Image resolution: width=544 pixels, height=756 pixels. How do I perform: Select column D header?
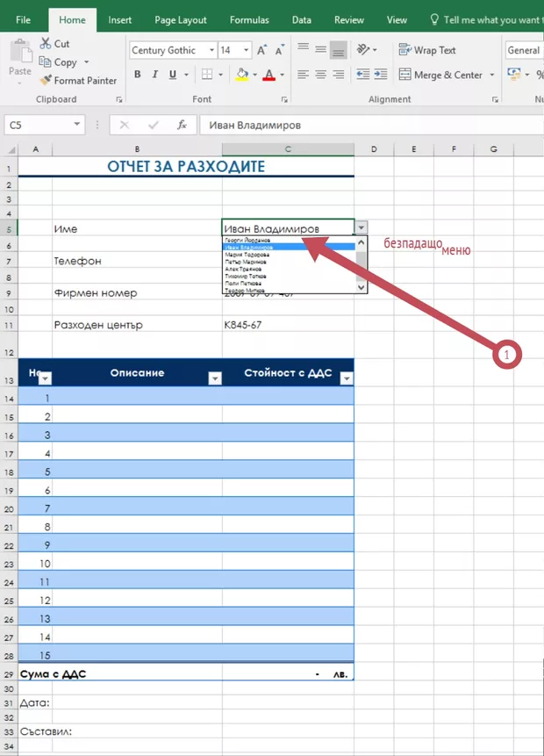374,149
